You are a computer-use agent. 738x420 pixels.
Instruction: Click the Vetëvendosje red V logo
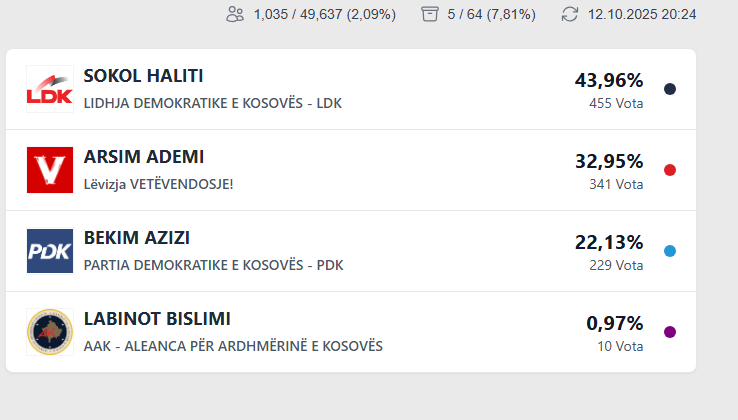click(x=49, y=170)
